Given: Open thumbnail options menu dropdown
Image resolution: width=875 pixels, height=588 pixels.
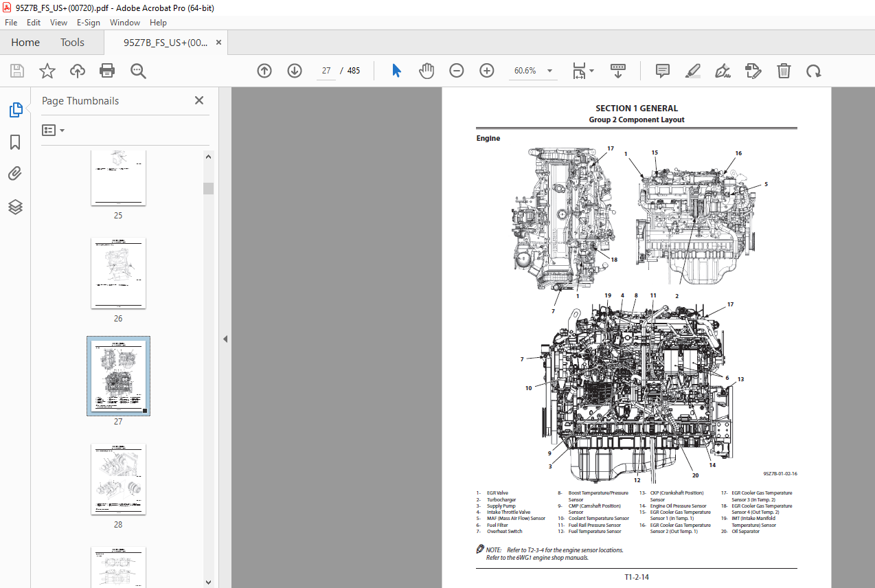Looking at the screenshot, I should (x=53, y=130).
